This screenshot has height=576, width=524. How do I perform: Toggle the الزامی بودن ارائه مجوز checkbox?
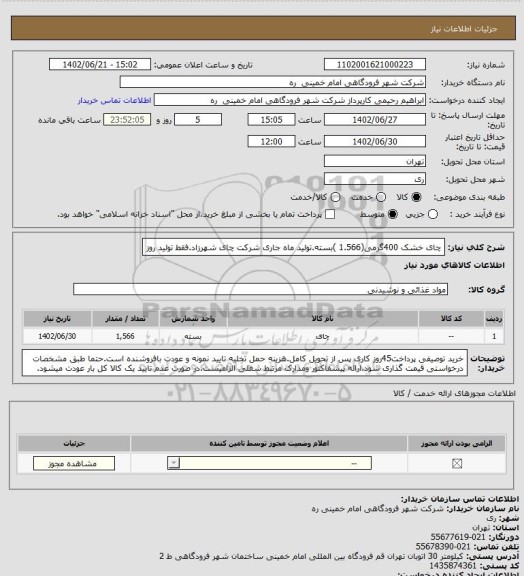[457, 464]
